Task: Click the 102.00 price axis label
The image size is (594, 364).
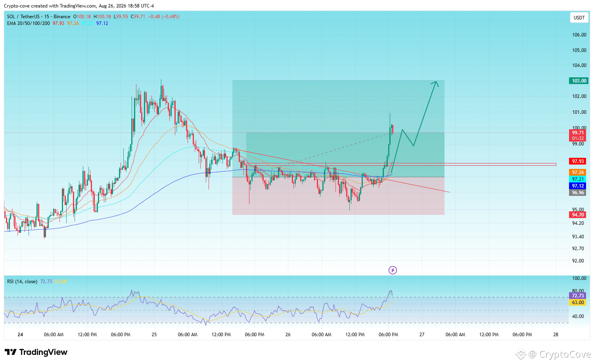Action: 579,96
